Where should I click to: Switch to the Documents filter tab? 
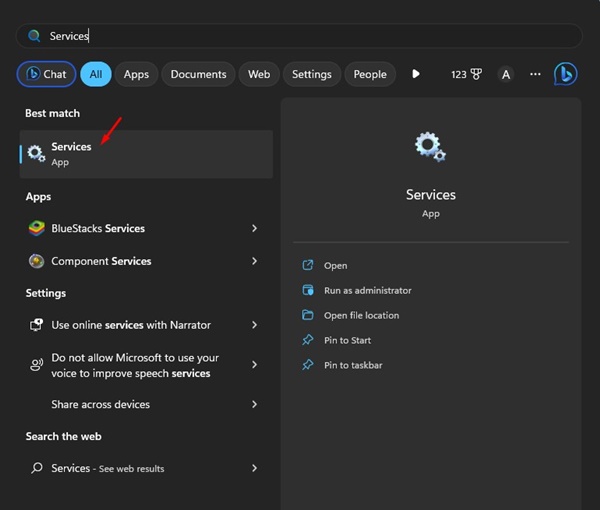pos(198,74)
